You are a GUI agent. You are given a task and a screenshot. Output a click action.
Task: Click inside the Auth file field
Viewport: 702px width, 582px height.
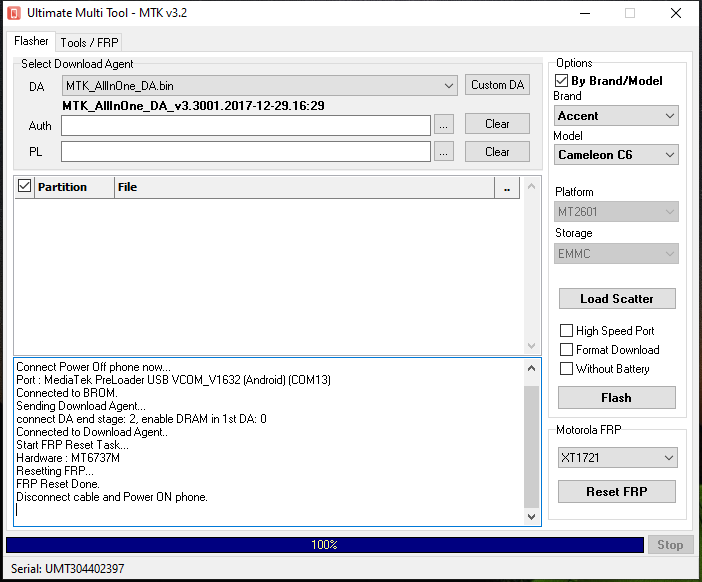(246, 125)
